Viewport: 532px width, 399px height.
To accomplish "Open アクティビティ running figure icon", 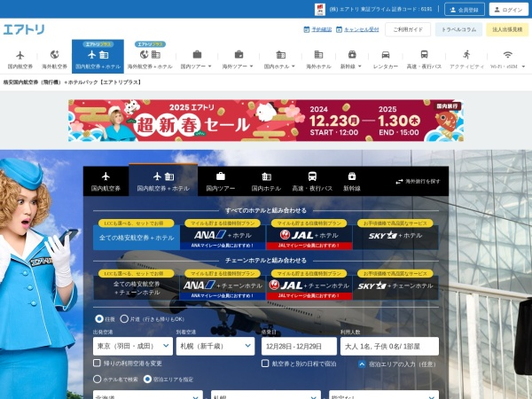I will [466, 54].
